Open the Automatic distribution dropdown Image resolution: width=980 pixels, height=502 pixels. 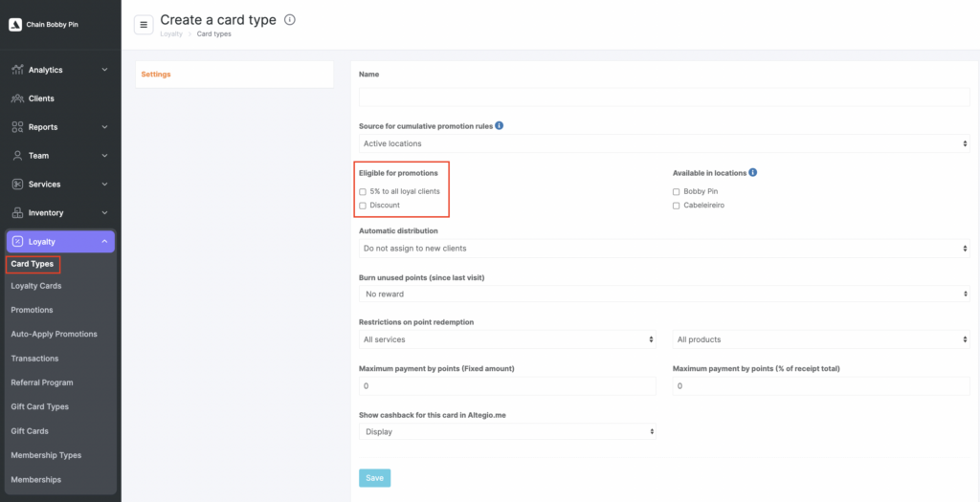pyautogui.click(x=664, y=249)
